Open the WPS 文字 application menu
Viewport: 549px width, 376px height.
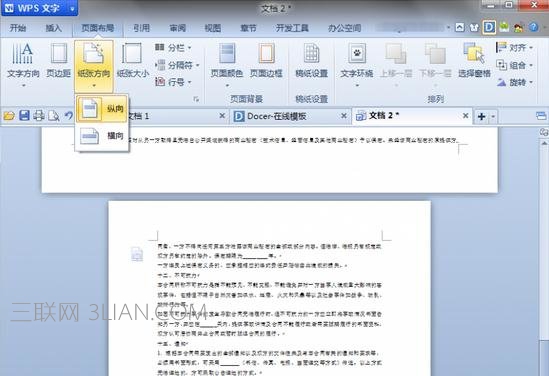point(34,8)
